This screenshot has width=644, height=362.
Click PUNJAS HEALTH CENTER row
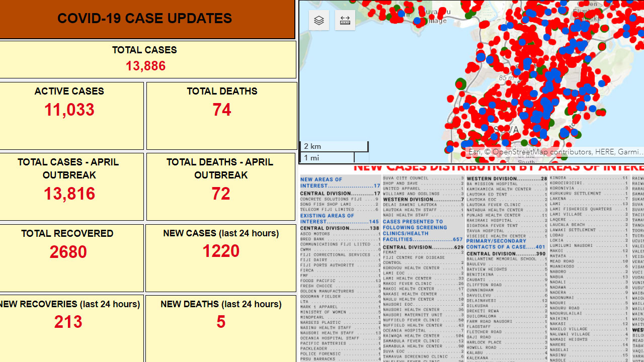507,215
